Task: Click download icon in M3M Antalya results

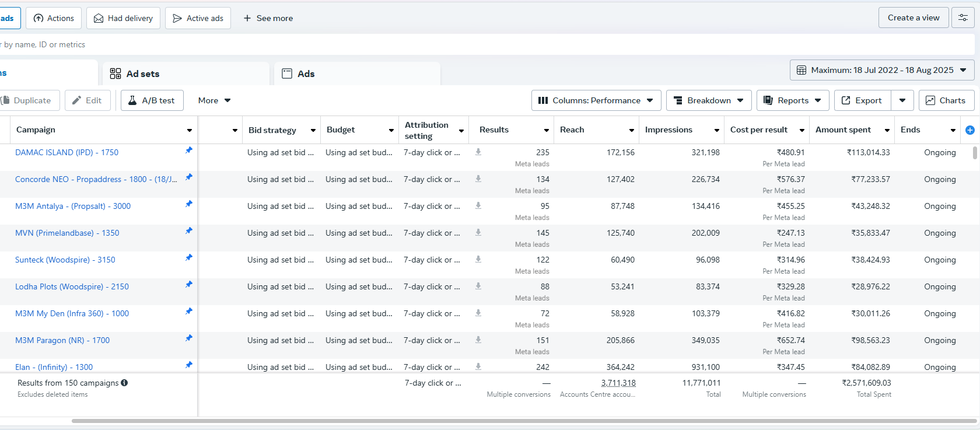Action: click(x=478, y=205)
